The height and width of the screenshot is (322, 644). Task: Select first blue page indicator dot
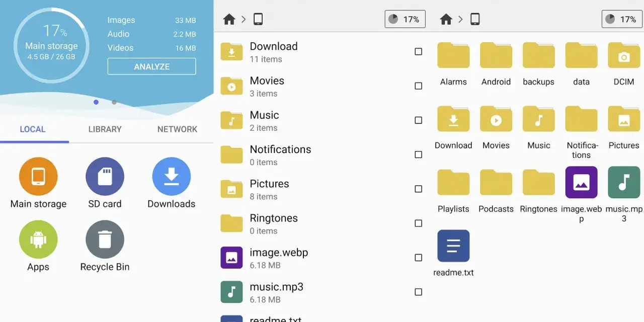(x=96, y=102)
